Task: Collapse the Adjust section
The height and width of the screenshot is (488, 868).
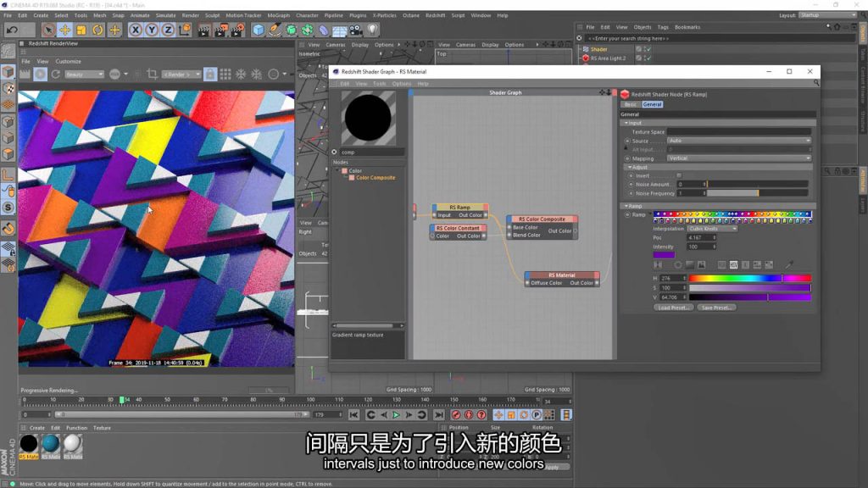Action: coord(630,167)
